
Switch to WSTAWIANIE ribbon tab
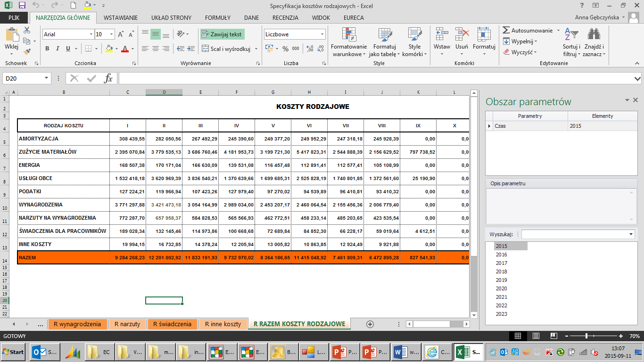point(121,18)
